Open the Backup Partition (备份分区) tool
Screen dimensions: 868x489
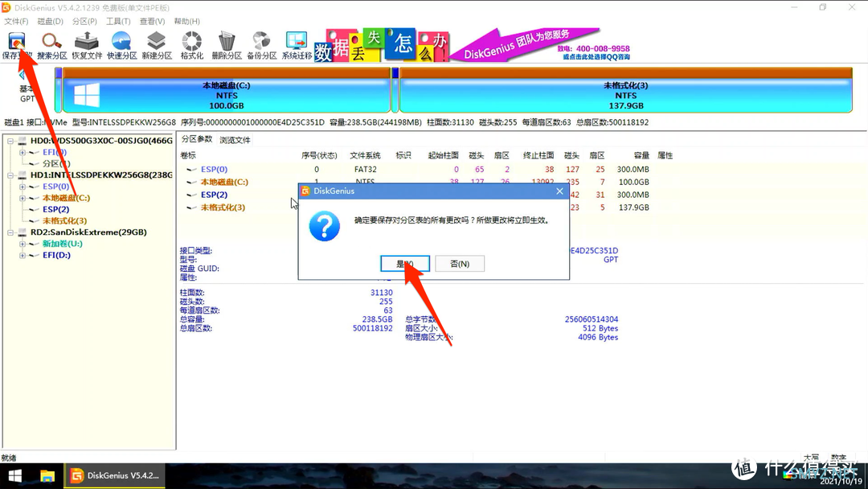pos(261,45)
